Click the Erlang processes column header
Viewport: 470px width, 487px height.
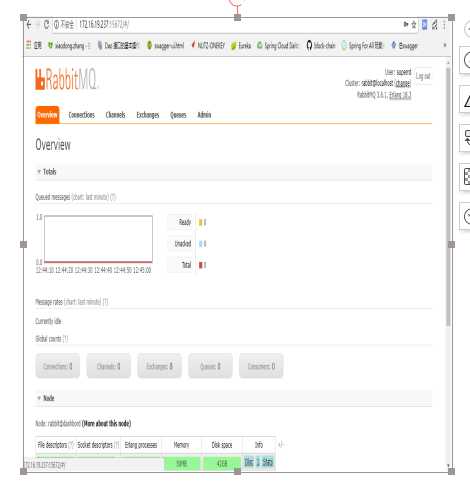coord(141,445)
